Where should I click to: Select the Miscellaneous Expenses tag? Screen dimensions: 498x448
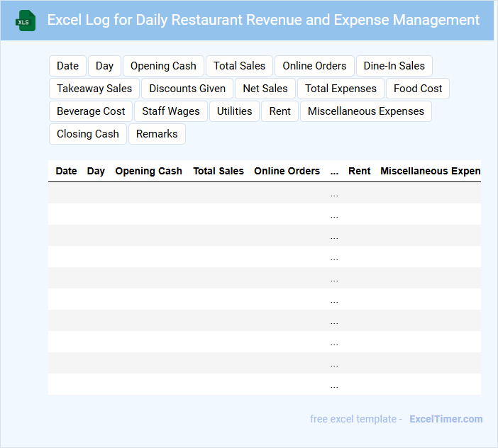point(365,111)
